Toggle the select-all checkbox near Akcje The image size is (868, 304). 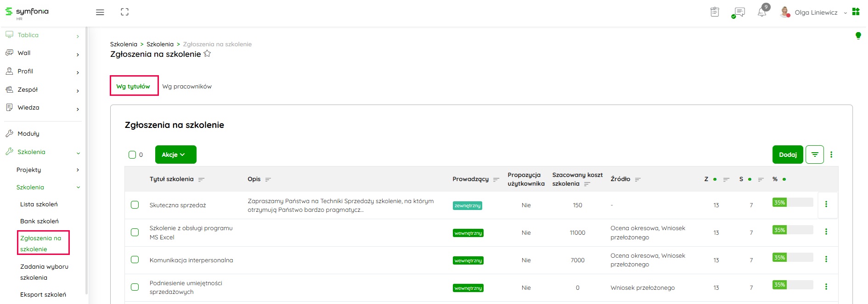click(132, 155)
